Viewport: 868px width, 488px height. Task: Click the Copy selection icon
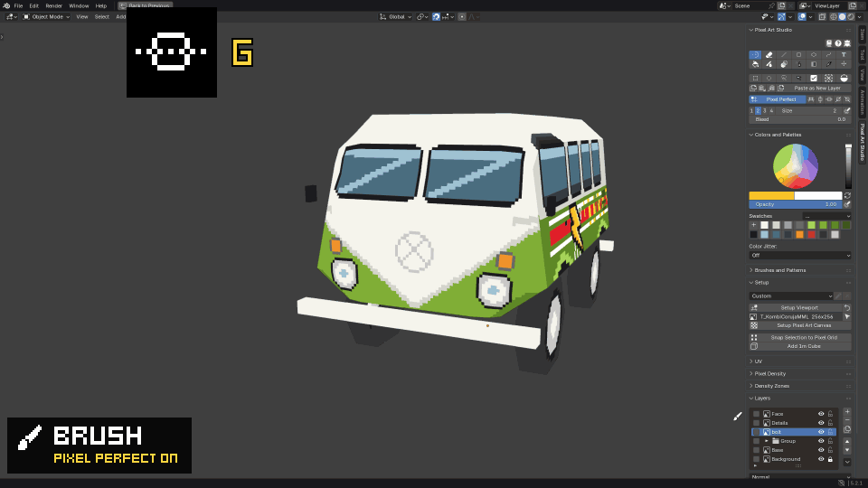[753, 88]
